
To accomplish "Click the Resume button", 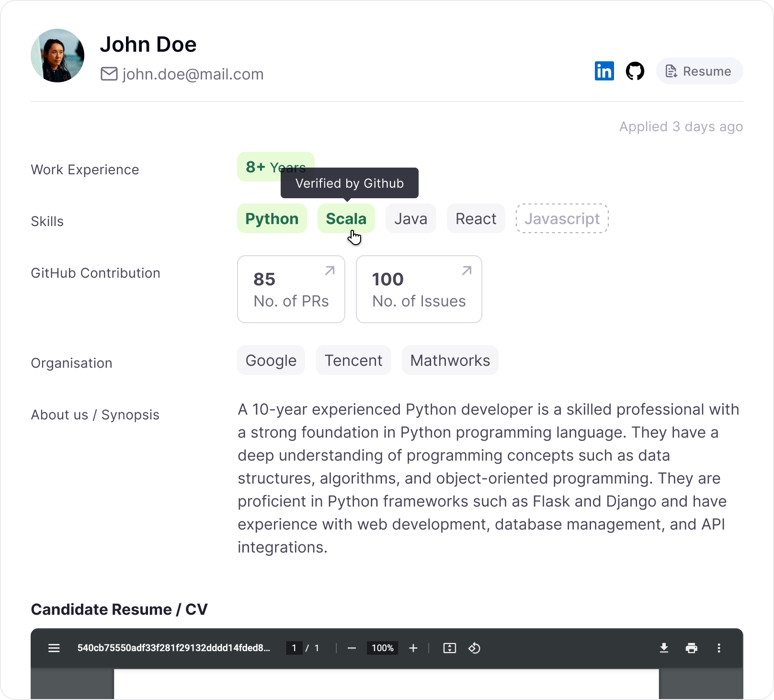I will coord(699,71).
